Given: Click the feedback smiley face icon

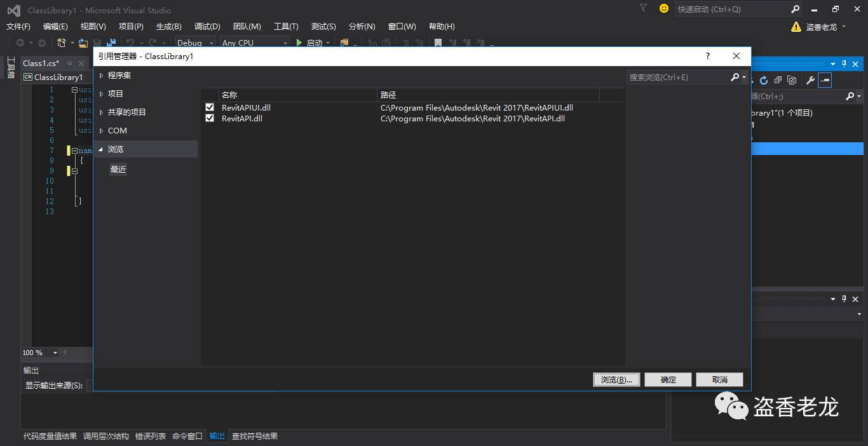Looking at the screenshot, I should tap(664, 8).
